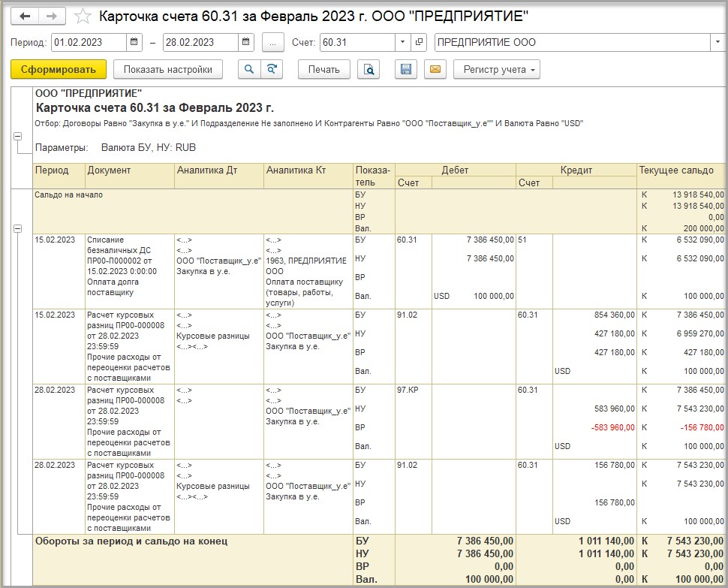Open Регистр учета dropdown menu

coord(496,70)
